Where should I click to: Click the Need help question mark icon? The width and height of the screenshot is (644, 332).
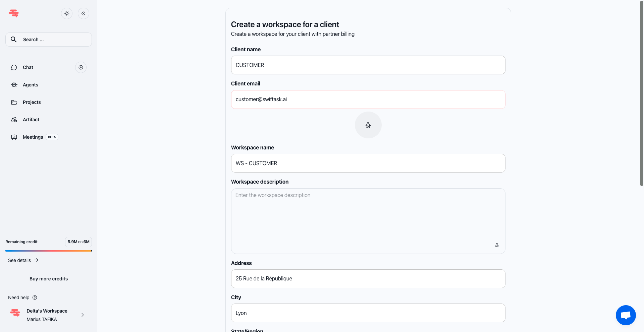(x=35, y=297)
